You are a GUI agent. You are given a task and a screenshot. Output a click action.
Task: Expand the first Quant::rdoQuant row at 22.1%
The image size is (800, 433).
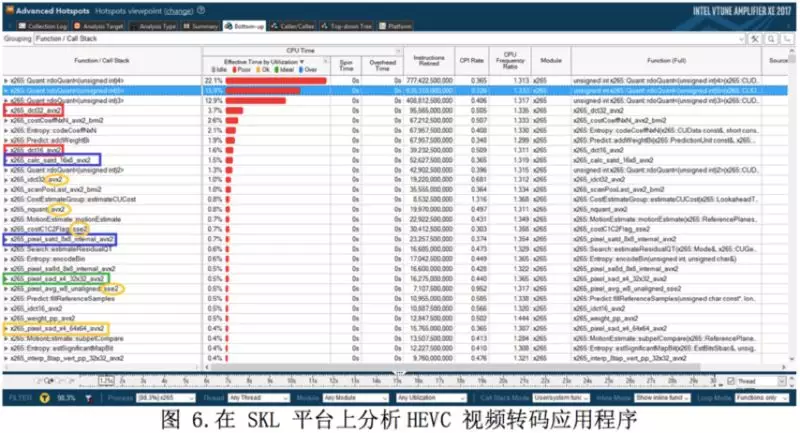click(x=6, y=81)
